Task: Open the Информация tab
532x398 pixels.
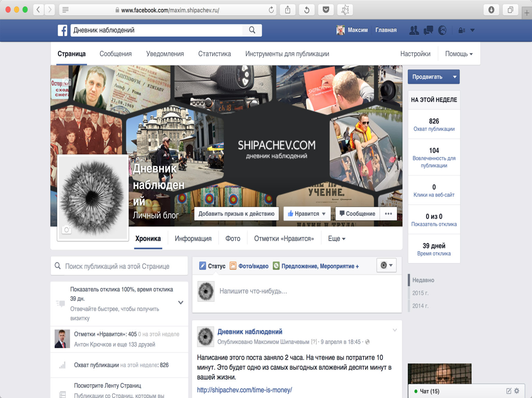Action: [193, 239]
